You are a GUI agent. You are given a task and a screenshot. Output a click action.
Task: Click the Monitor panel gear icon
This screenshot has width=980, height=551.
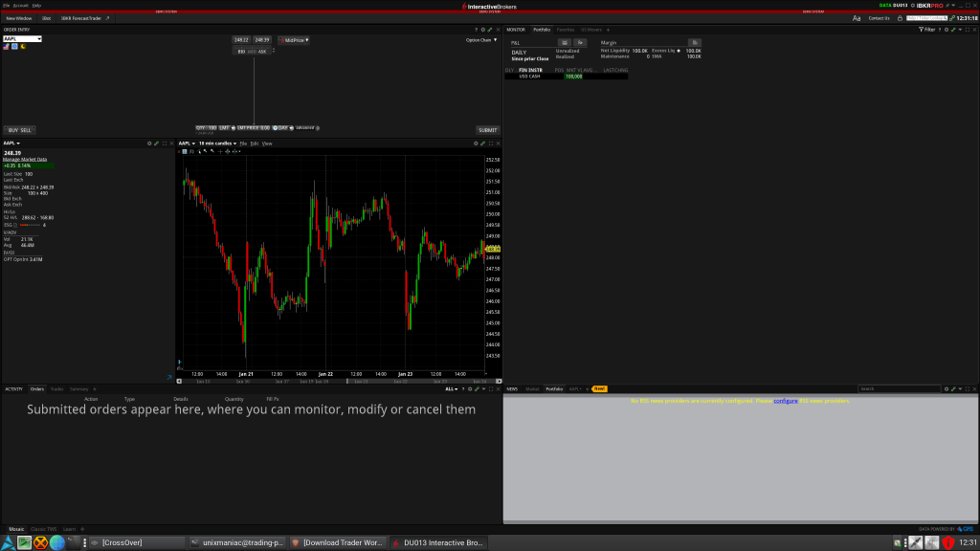(x=947, y=30)
